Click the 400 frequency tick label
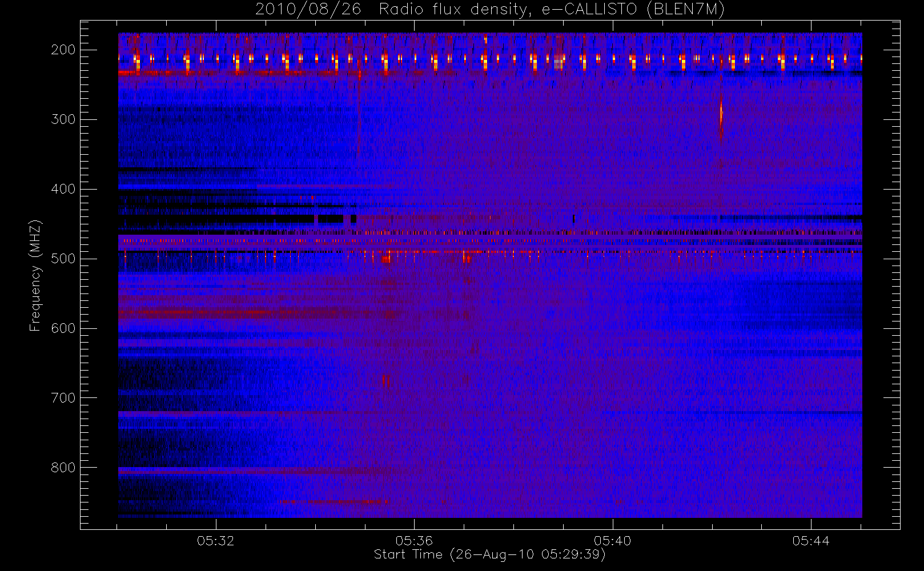The width and height of the screenshot is (924, 571). coord(63,189)
